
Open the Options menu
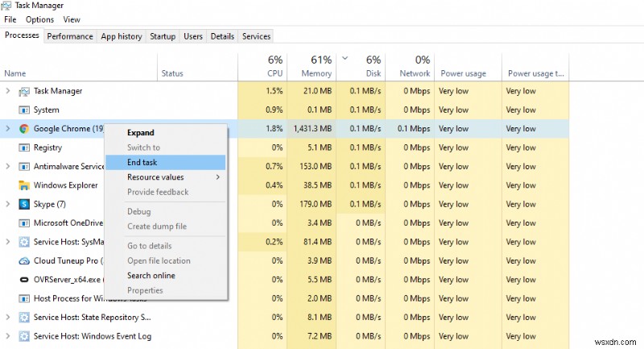click(39, 19)
